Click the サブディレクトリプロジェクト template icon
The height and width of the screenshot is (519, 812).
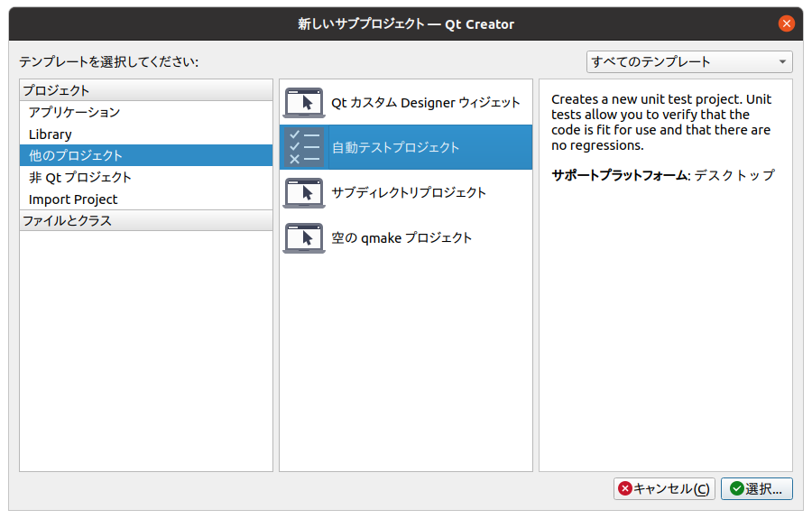coord(304,192)
